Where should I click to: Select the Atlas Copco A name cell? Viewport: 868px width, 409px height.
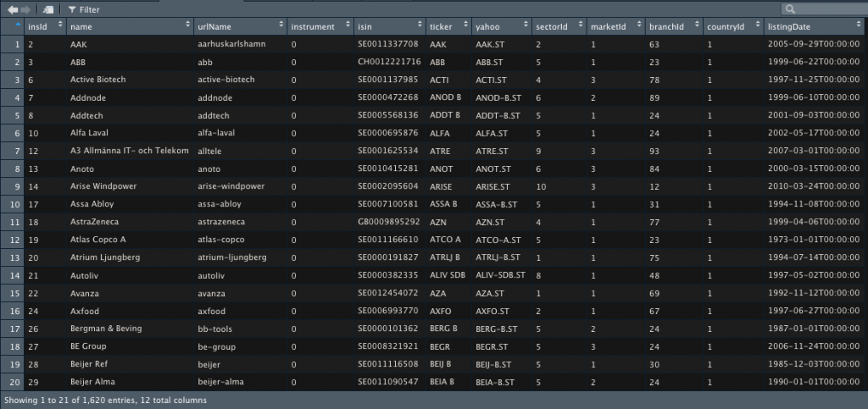point(130,240)
